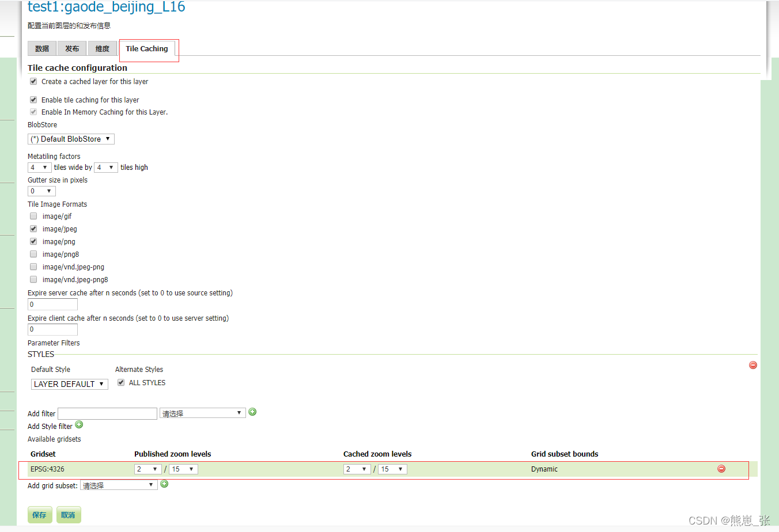
Task: Open the Add filter type dropdown
Action: point(203,413)
